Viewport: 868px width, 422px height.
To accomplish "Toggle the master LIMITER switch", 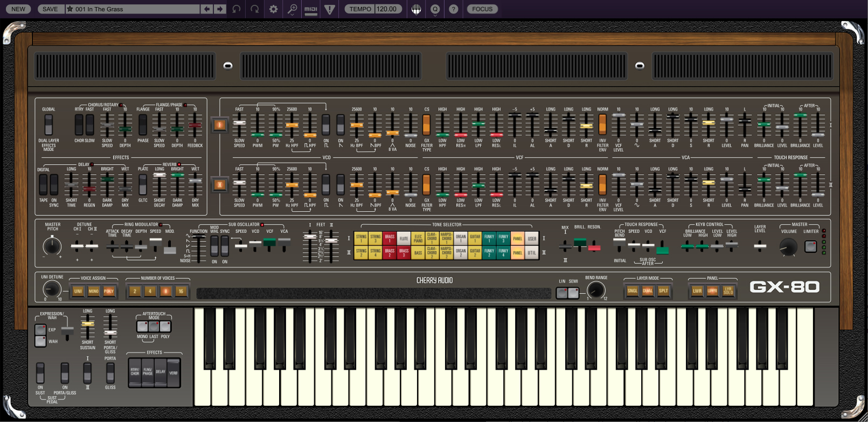I will (x=810, y=247).
